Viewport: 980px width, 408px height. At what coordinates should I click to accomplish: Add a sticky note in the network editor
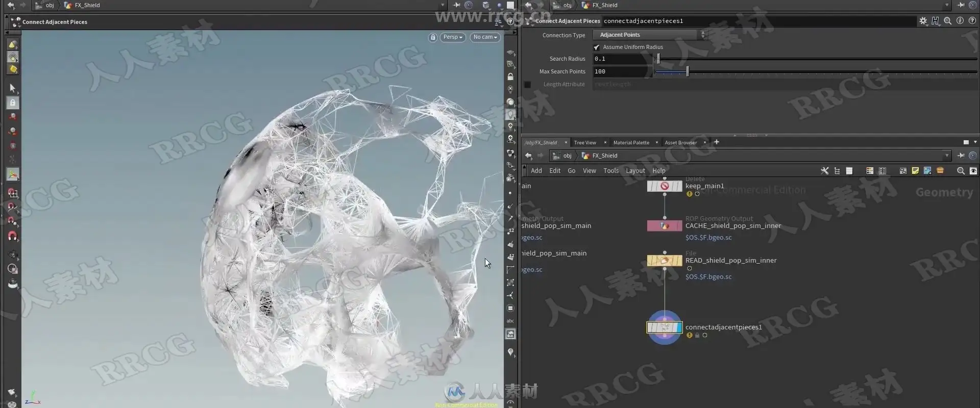click(x=915, y=171)
